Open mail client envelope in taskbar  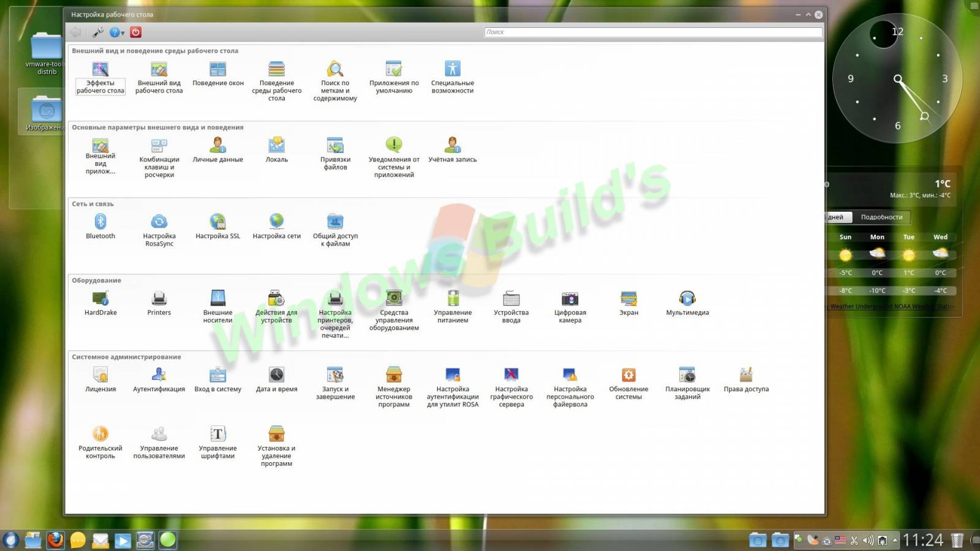click(100, 540)
